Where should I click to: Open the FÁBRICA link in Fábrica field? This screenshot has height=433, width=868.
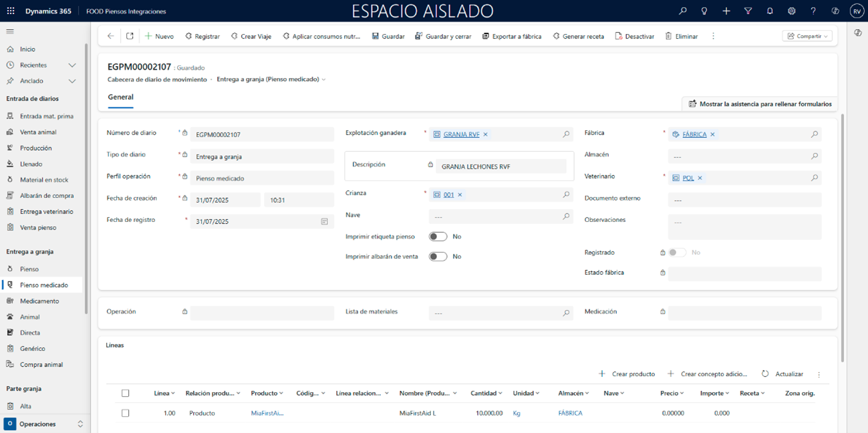[694, 135]
